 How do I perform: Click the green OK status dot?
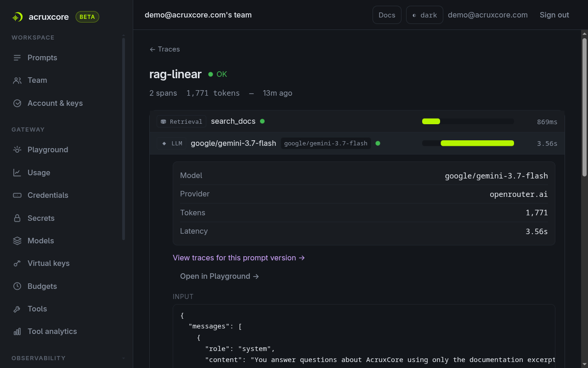[210, 74]
